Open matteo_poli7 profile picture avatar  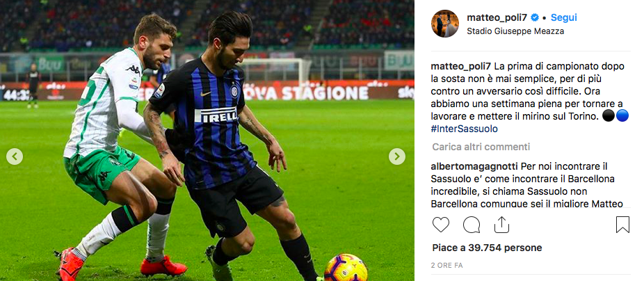coord(445,24)
